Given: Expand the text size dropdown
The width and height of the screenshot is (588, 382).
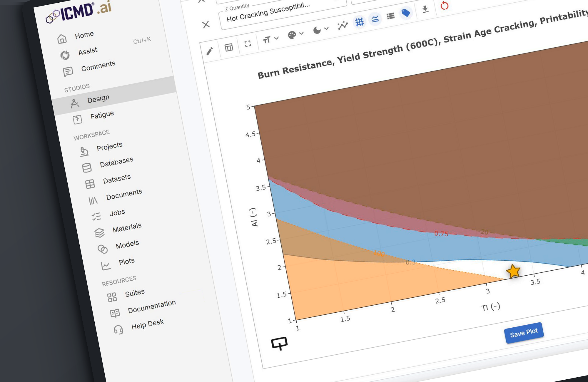Looking at the screenshot, I should point(270,39).
